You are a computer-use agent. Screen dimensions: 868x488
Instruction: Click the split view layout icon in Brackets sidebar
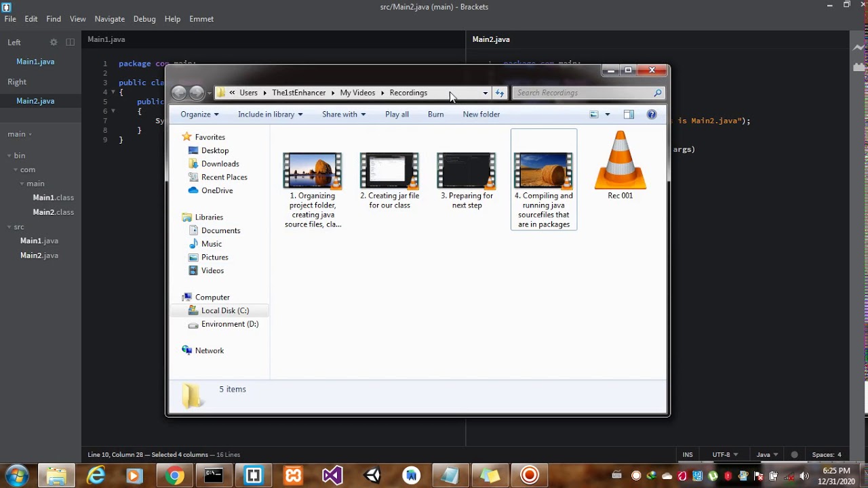(70, 42)
